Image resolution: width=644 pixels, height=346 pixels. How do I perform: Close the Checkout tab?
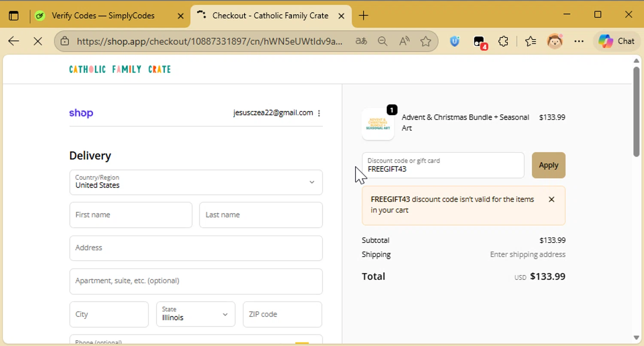click(341, 16)
